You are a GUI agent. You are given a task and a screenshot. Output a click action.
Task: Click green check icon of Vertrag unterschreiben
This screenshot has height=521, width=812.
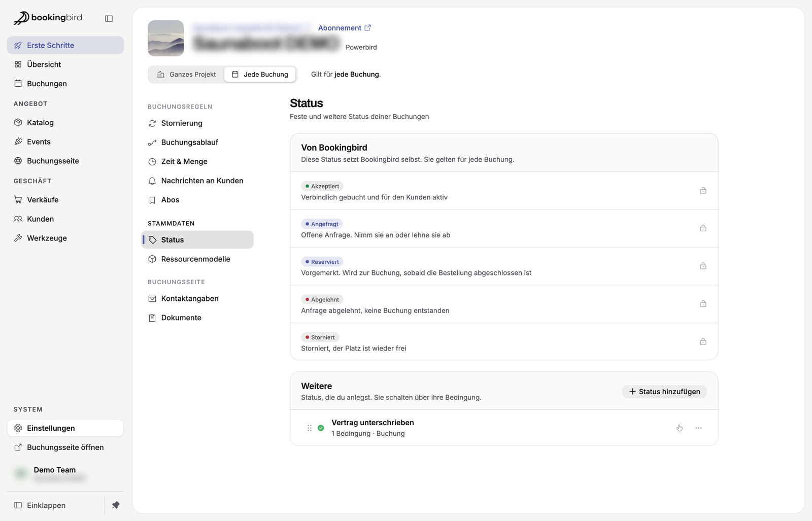pyautogui.click(x=321, y=428)
